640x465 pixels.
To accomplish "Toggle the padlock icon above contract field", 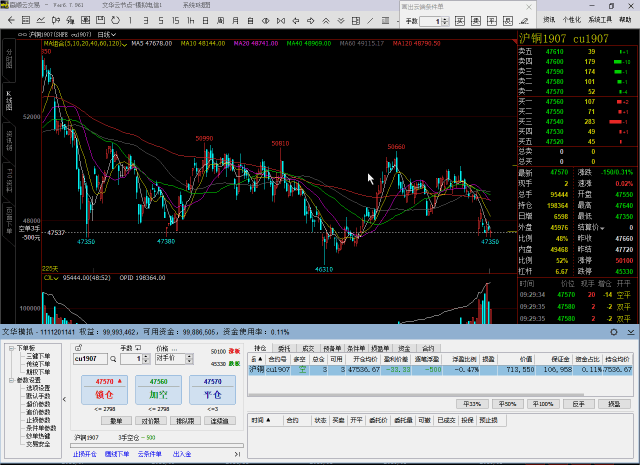I will [78, 348].
